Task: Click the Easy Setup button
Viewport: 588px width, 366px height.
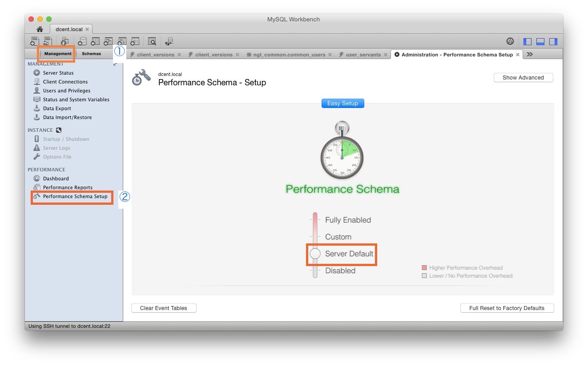Action: pos(342,103)
